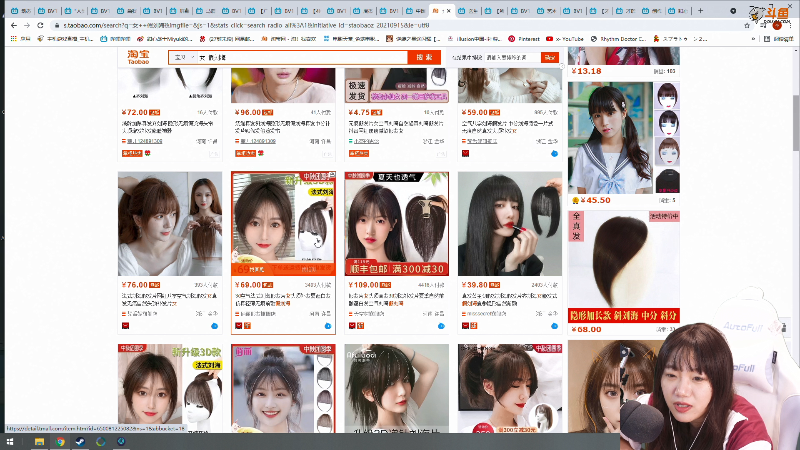Viewport: 800px width, 450px height.
Task: Click blue chat icon on ¥109.00 item
Action: (x=441, y=326)
